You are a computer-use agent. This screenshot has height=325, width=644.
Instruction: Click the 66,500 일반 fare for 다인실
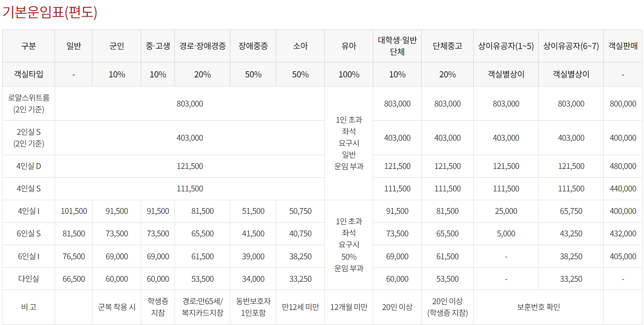point(74,279)
